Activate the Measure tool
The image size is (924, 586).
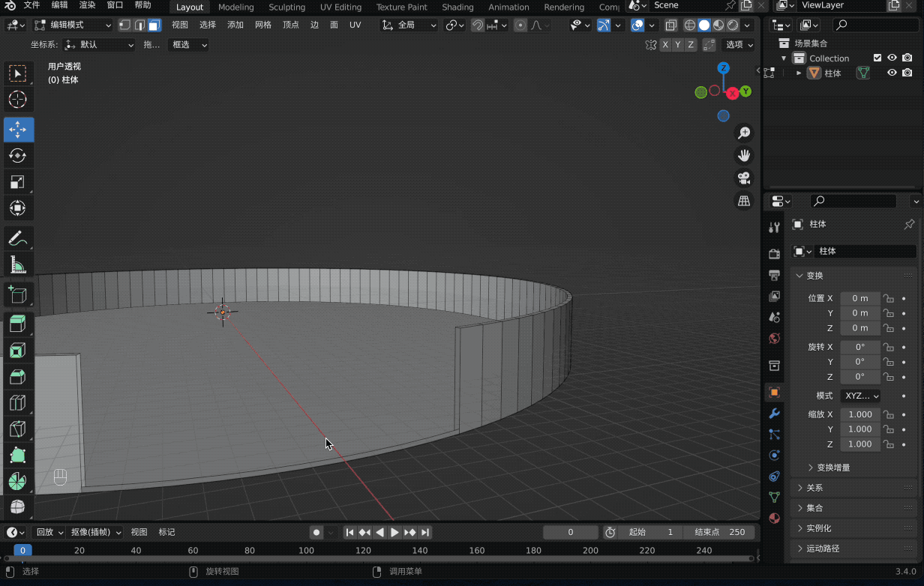click(x=18, y=265)
